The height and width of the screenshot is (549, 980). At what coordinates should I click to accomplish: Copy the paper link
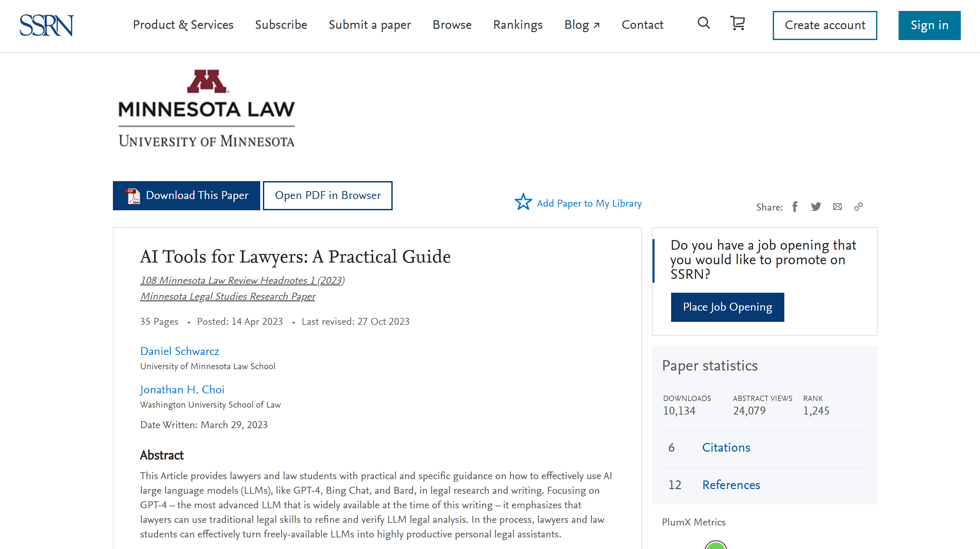(x=858, y=207)
